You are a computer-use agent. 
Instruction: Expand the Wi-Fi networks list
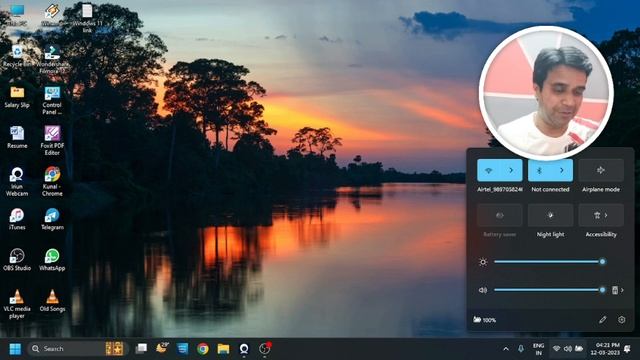pos(511,170)
